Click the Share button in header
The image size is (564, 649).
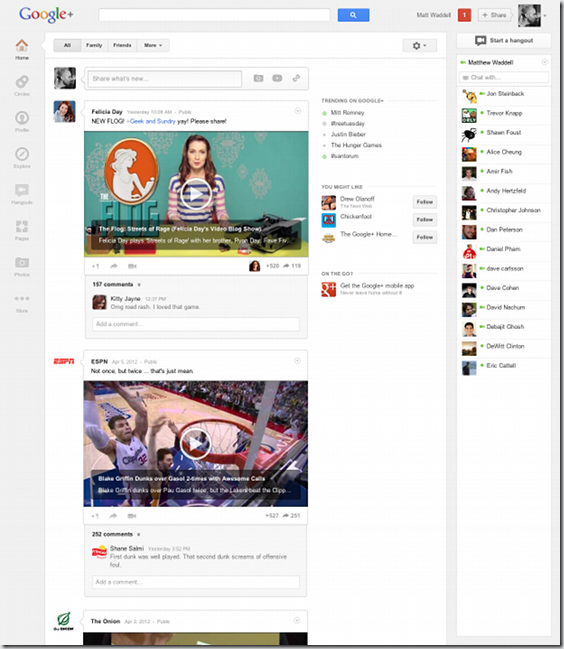494,15
